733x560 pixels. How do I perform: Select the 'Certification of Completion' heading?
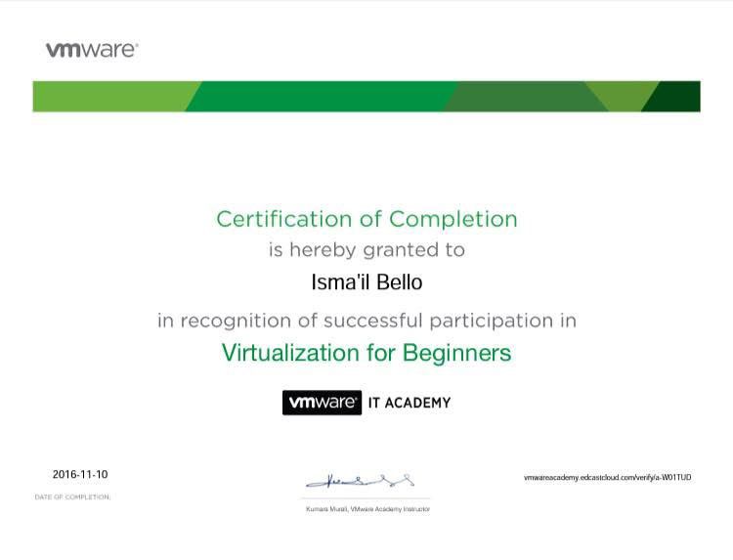(366, 219)
